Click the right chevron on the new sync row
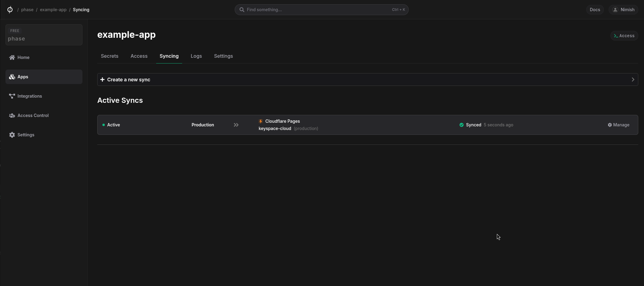Screen dimensions: 644x286 [x=633, y=80]
